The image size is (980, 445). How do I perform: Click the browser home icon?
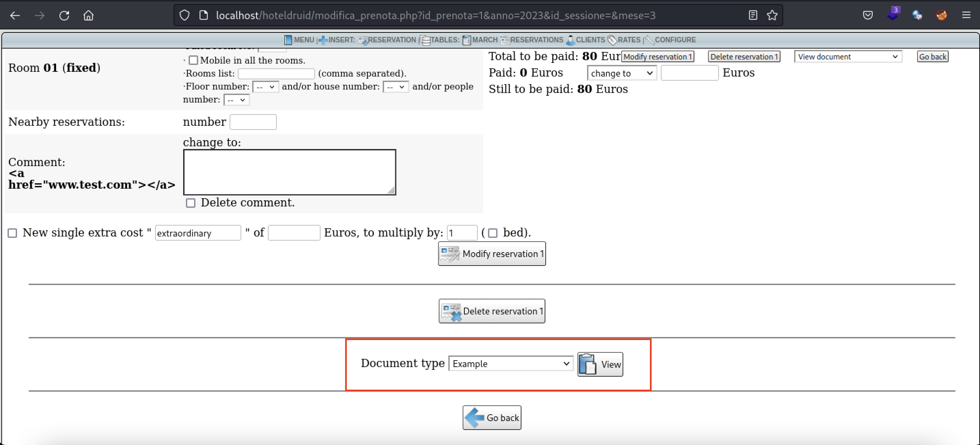coord(88,15)
